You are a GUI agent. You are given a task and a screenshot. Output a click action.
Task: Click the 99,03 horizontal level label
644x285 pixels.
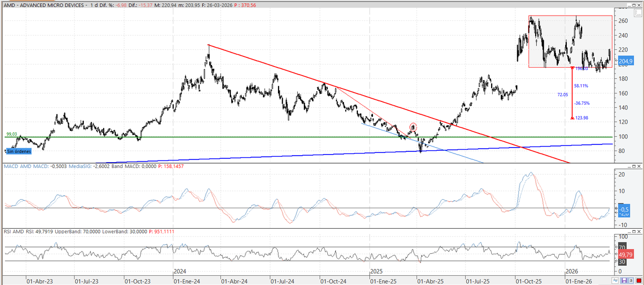click(x=11, y=134)
